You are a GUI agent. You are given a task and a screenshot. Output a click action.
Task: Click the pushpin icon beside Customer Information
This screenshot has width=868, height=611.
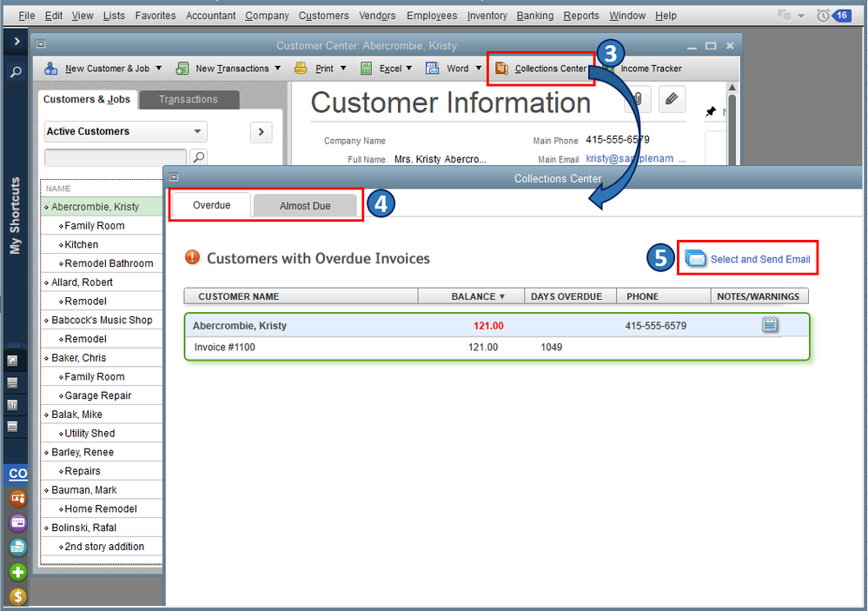tap(711, 111)
